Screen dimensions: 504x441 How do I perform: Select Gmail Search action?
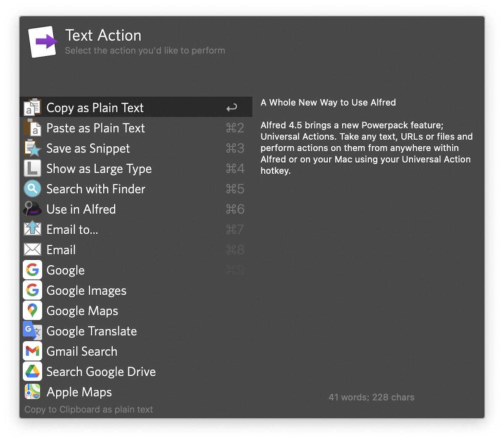[136, 351]
